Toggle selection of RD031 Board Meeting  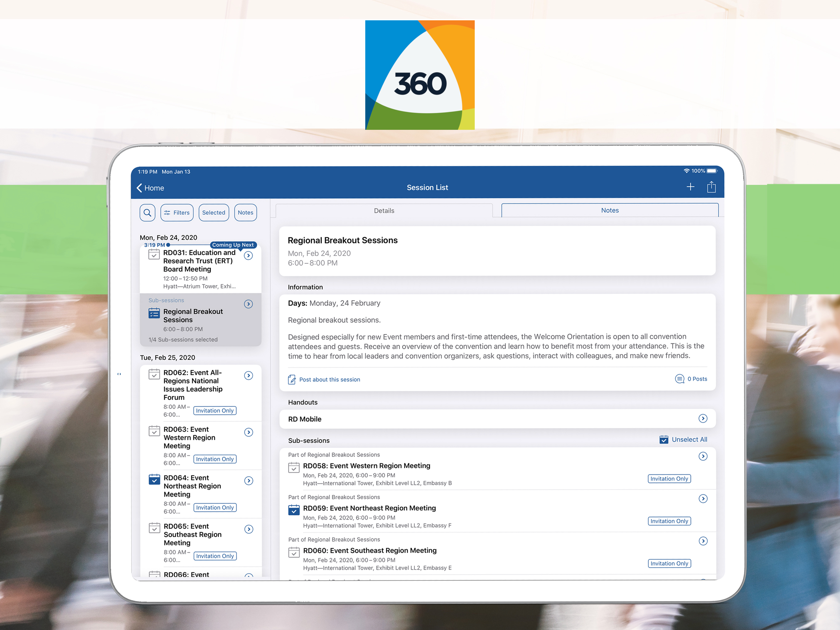click(154, 254)
